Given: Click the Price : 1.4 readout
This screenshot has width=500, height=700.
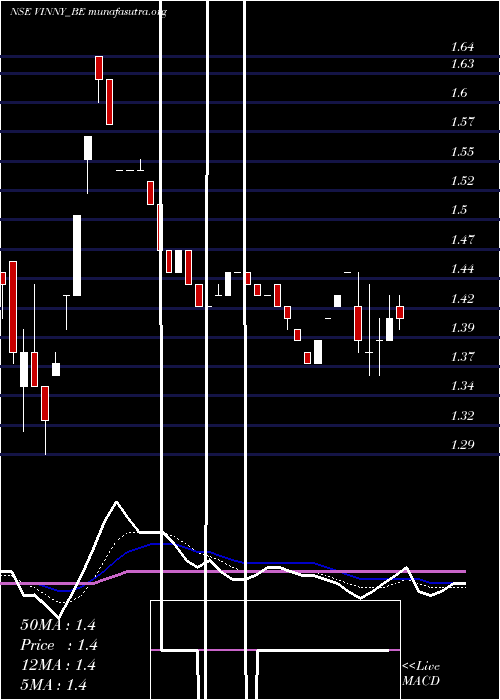Looking at the screenshot, I should point(59,645).
